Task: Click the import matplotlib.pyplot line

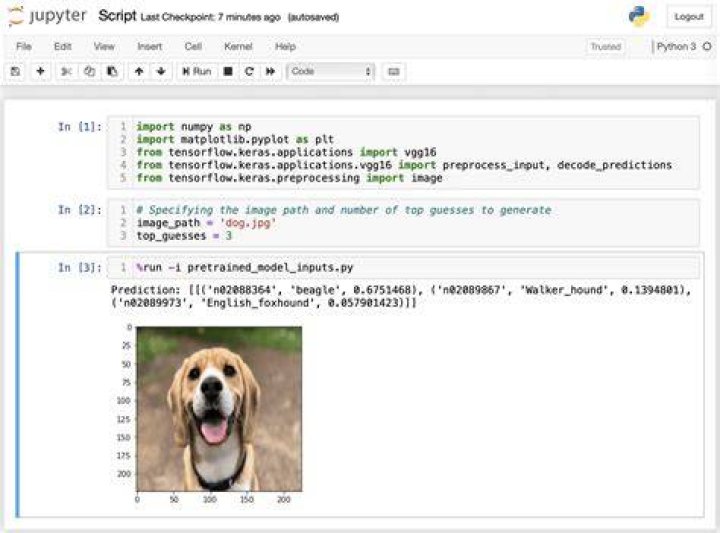Action: (235, 140)
